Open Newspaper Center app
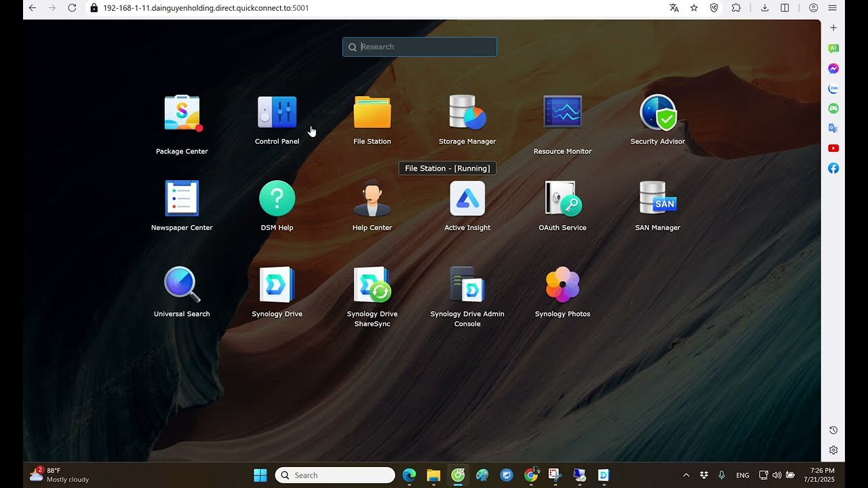Screen dimensions: 868x488 point(182,199)
